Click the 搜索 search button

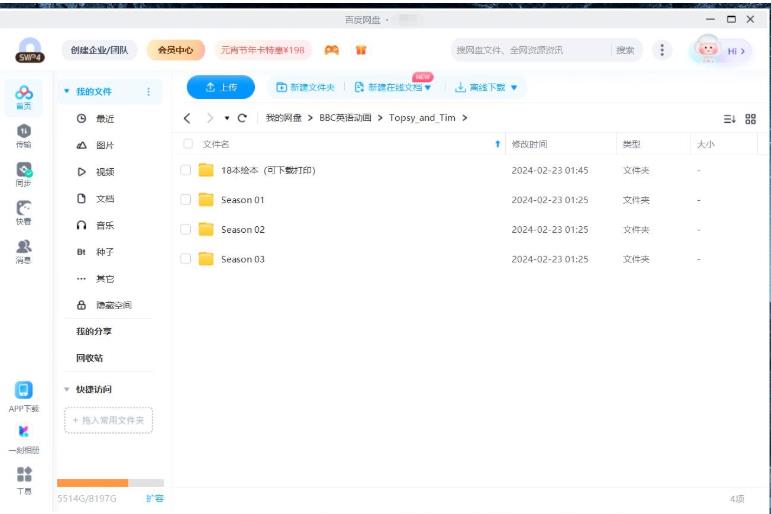point(625,50)
